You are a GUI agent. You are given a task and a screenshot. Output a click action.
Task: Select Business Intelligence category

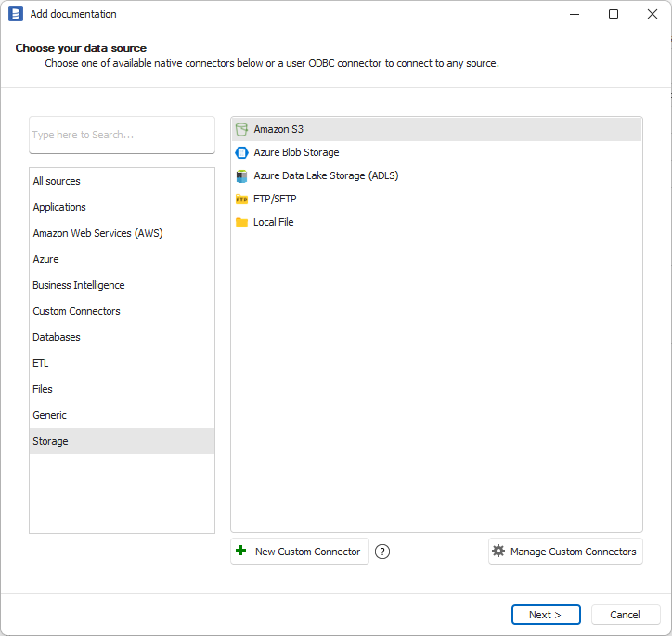tap(122, 285)
